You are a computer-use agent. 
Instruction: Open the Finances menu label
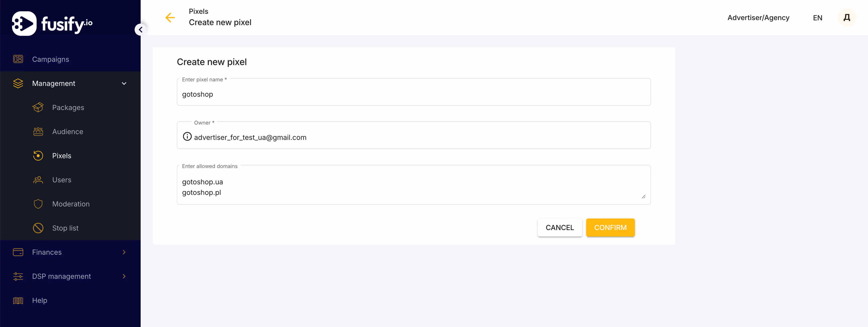point(47,252)
